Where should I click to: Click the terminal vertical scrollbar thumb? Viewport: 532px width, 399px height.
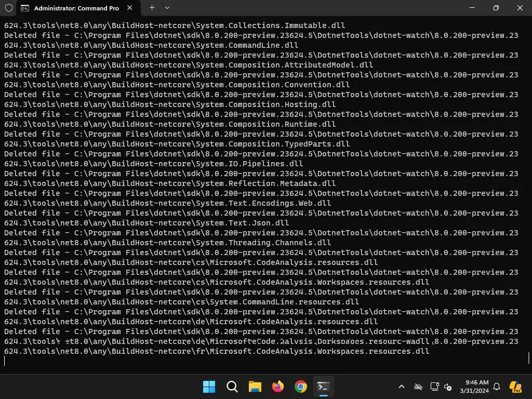529,358
